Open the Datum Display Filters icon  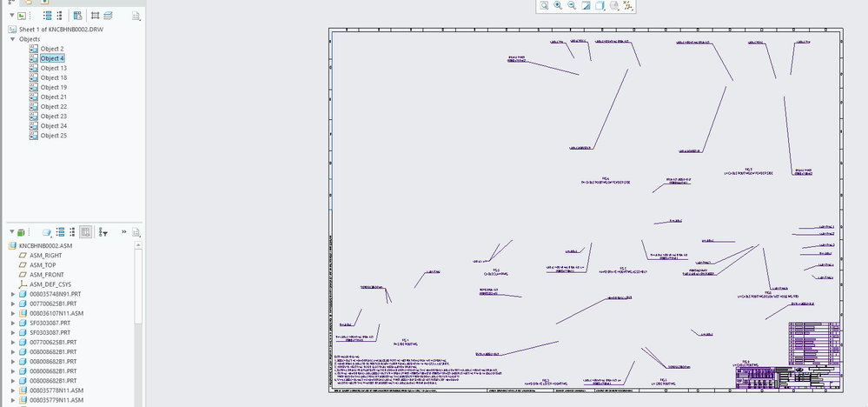(x=627, y=5)
